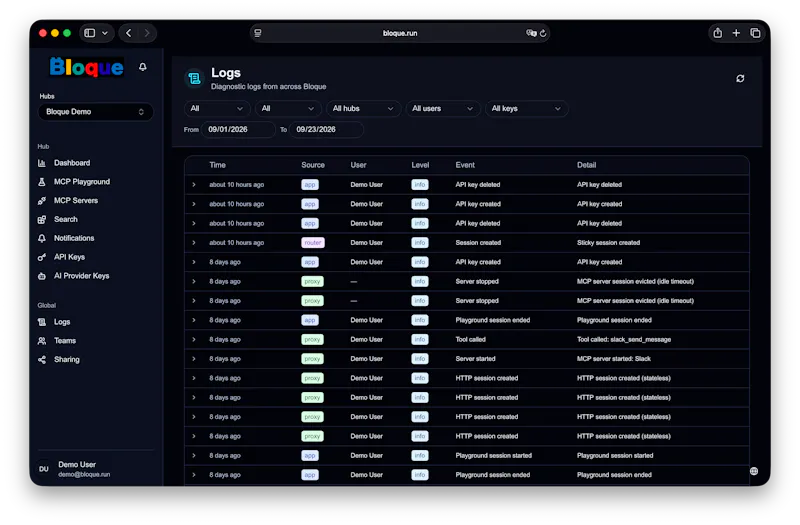Click the DU avatar
This screenshot has height=525, width=800.
(44, 469)
